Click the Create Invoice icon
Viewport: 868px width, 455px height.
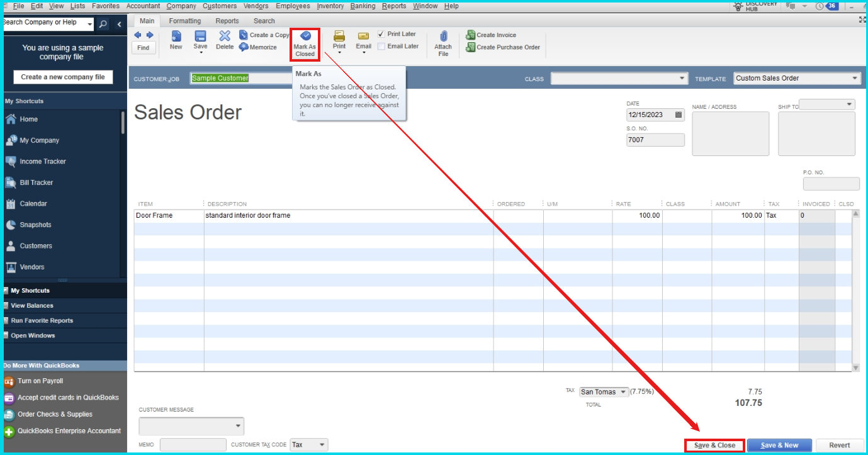point(470,35)
